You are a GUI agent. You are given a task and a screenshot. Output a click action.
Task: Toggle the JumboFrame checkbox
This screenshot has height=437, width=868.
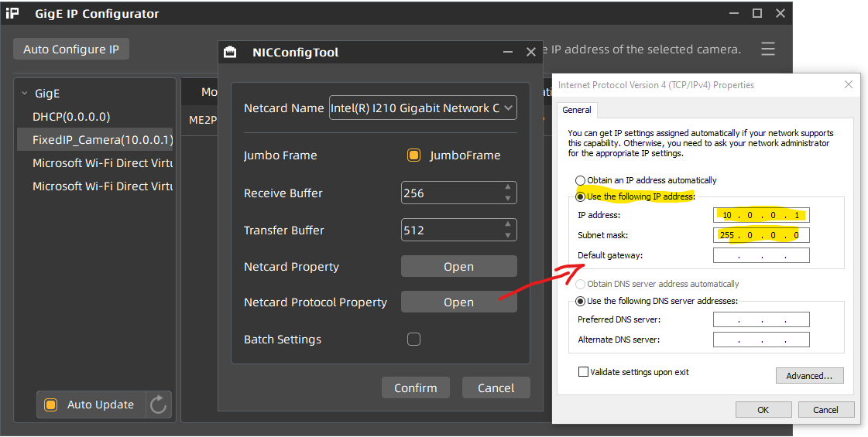(414, 155)
